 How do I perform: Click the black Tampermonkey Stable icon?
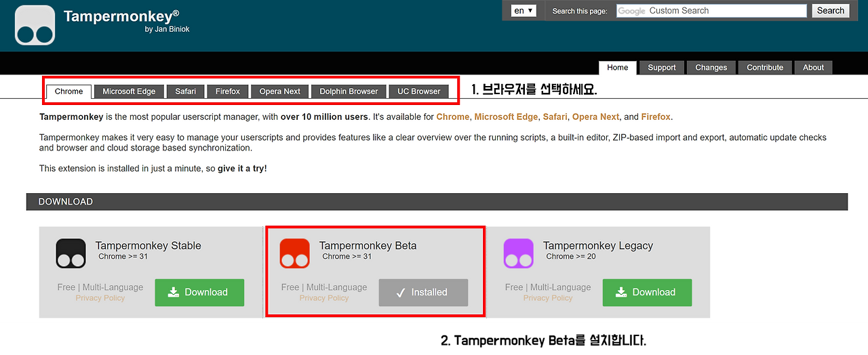point(71,253)
